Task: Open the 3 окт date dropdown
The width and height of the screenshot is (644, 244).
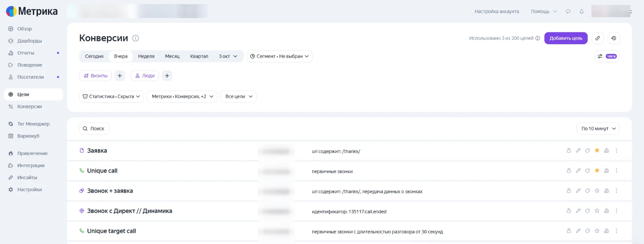Action: tap(228, 56)
